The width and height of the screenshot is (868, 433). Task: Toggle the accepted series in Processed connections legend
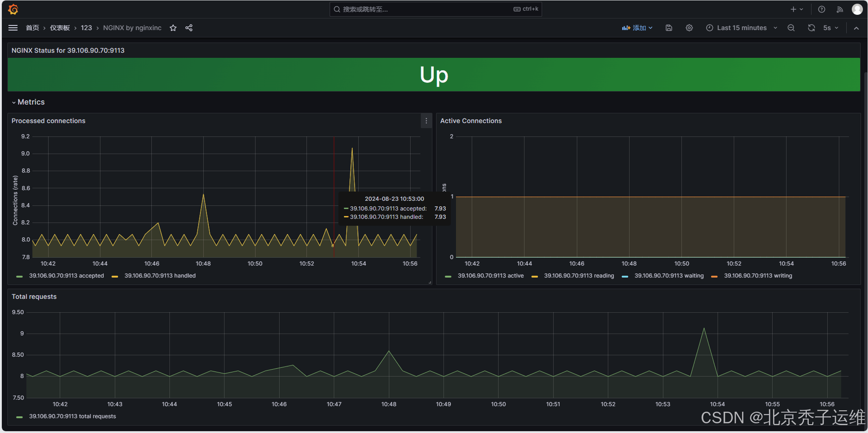[x=66, y=276]
